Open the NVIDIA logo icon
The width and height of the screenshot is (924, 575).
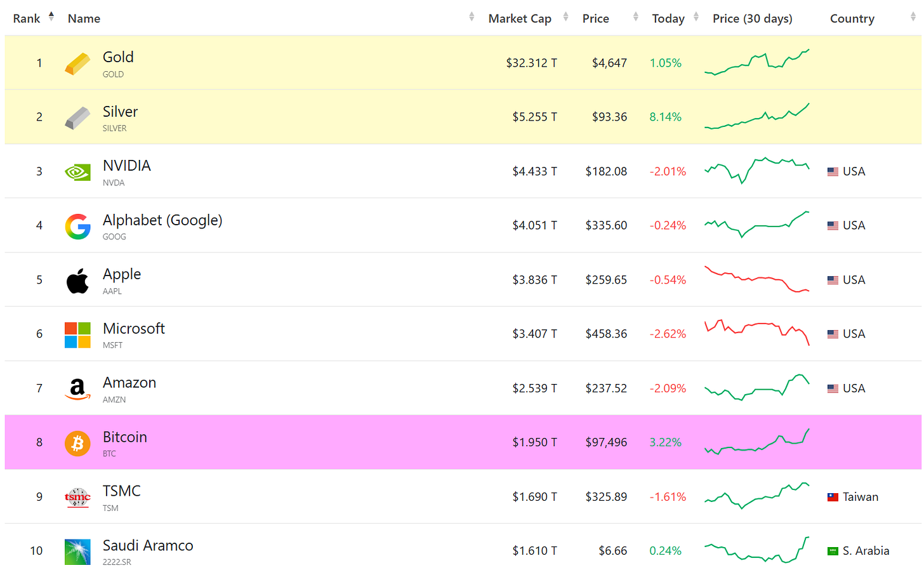[77, 172]
